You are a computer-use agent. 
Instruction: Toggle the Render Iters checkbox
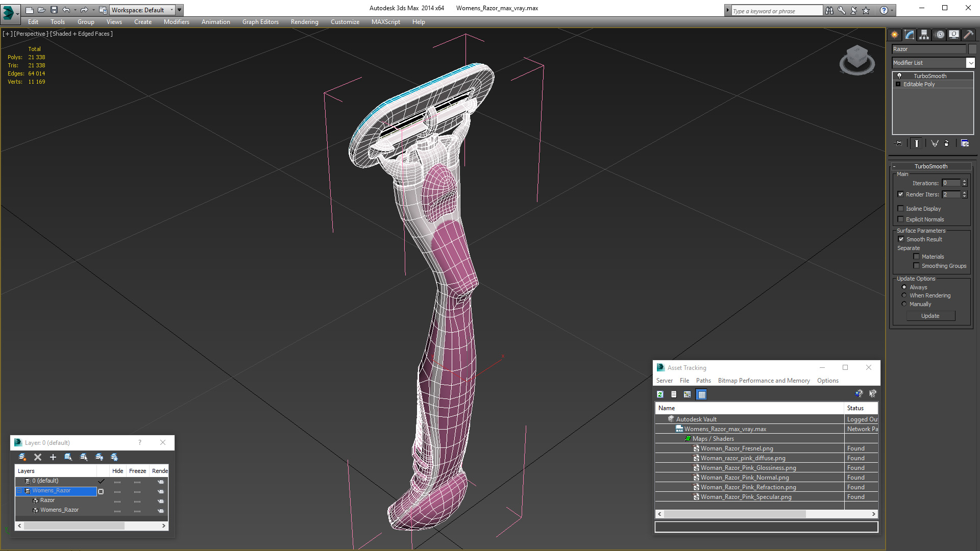(x=901, y=194)
